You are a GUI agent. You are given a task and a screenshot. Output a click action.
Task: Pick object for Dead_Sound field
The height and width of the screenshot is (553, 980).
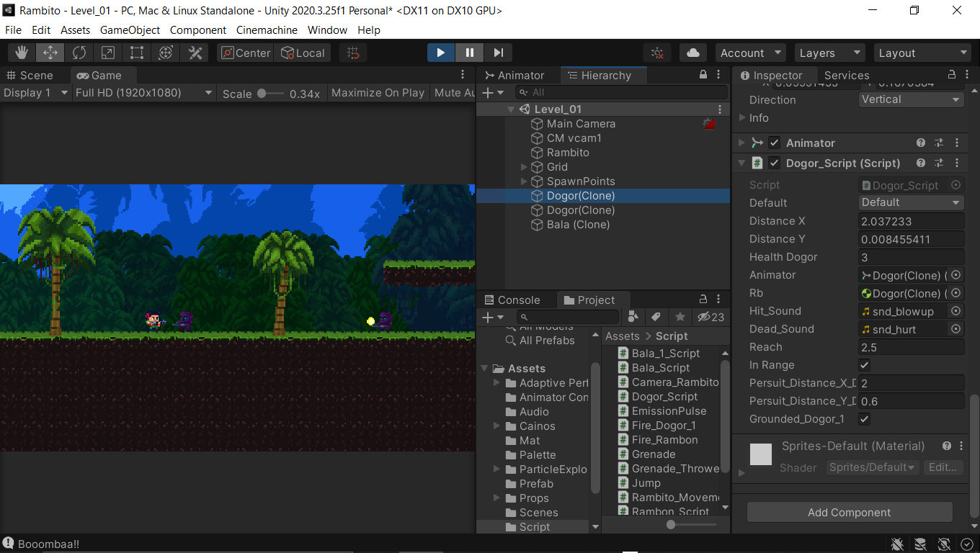point(956,329)
